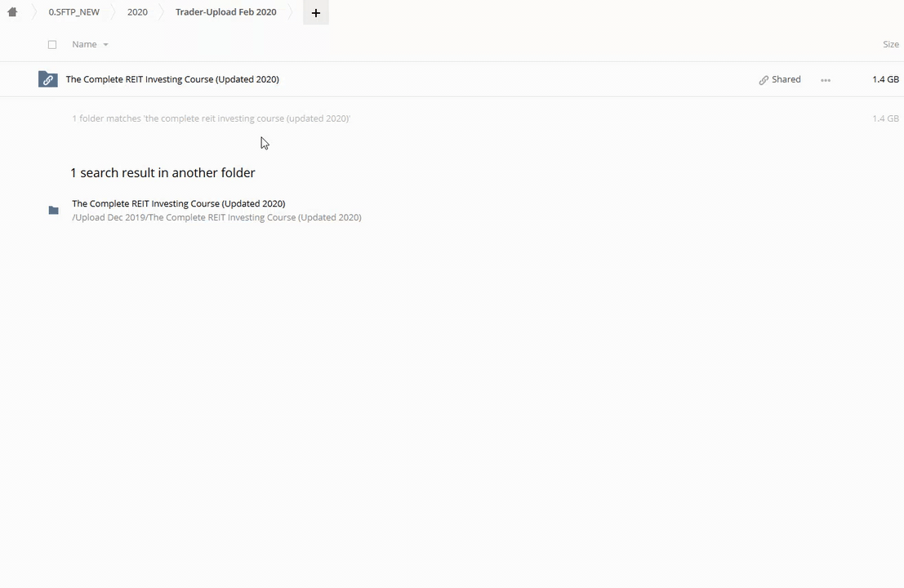This screenshot has width=904, height=588.
Task: Open the search result folder title
Action: coord(178,203)
